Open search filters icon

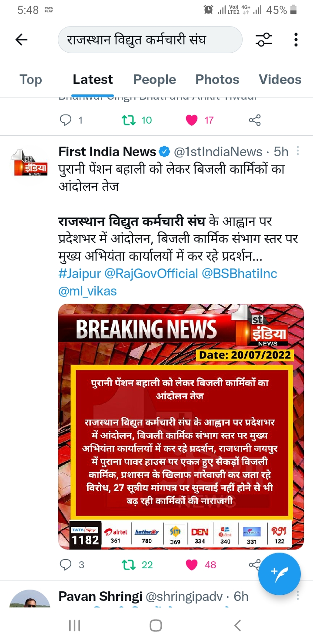[264, 40]
